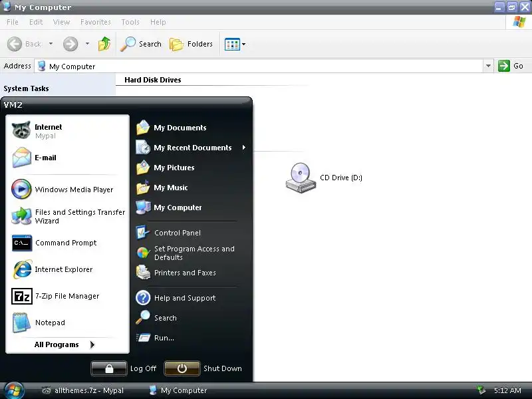Open Windows Media Player
Screen dimensions: 532x399
click(x=67, y=190)
